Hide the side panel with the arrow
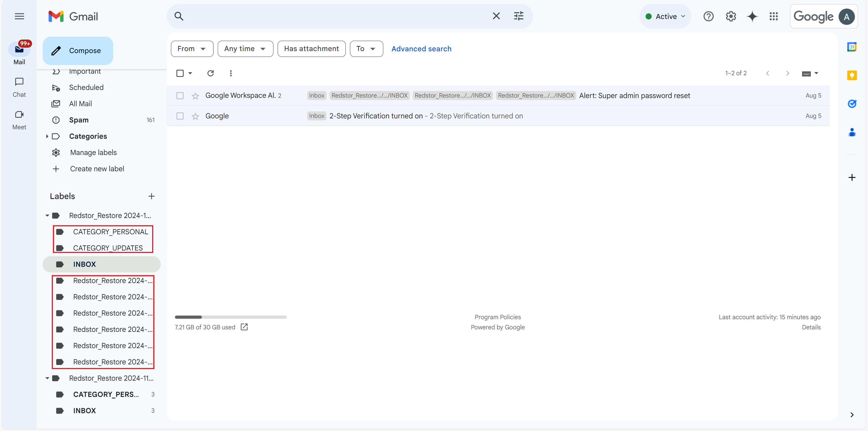 [x=852, y=415]
